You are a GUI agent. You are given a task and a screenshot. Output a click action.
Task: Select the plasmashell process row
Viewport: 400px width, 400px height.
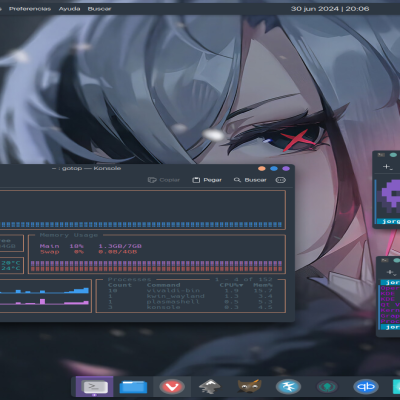point(190,302)
